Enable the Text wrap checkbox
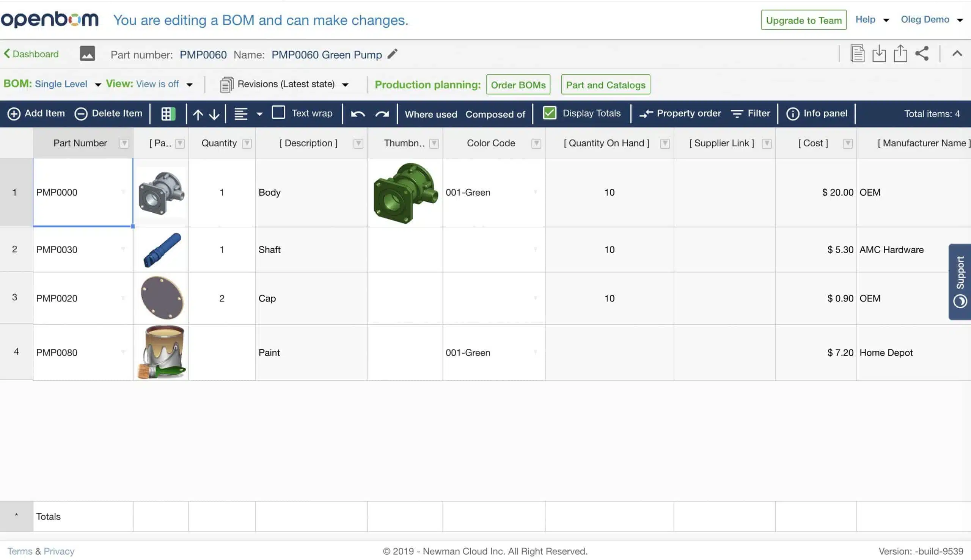Image resolution: width=971 pixels, height=560 pixels. [278, 113]
